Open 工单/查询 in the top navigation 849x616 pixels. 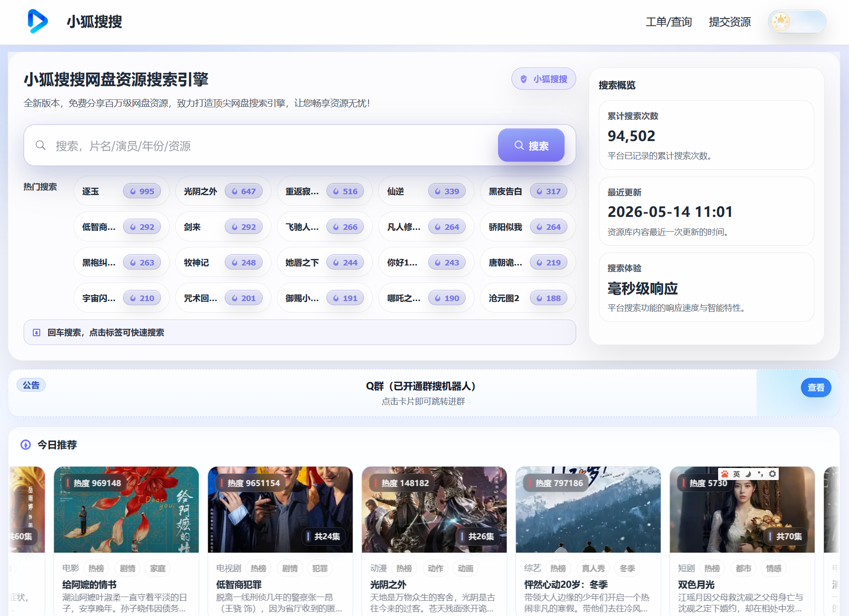coord(669,22)
